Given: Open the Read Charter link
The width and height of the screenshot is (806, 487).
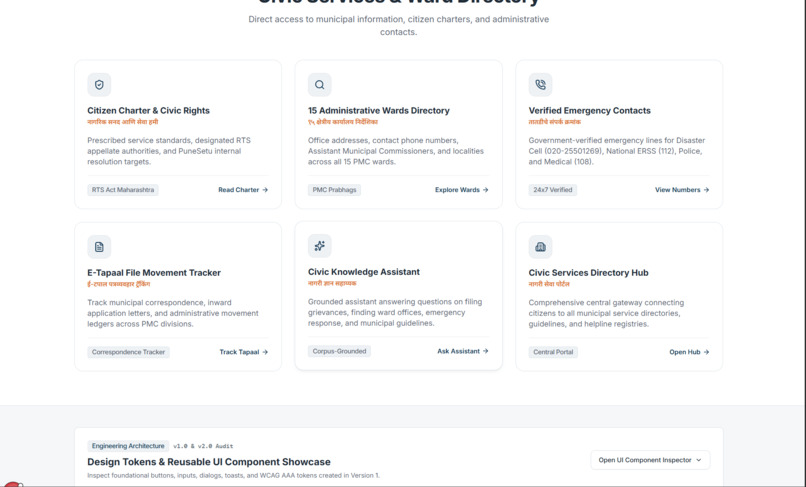Looking at the screenshot, I should coord(243,190).
